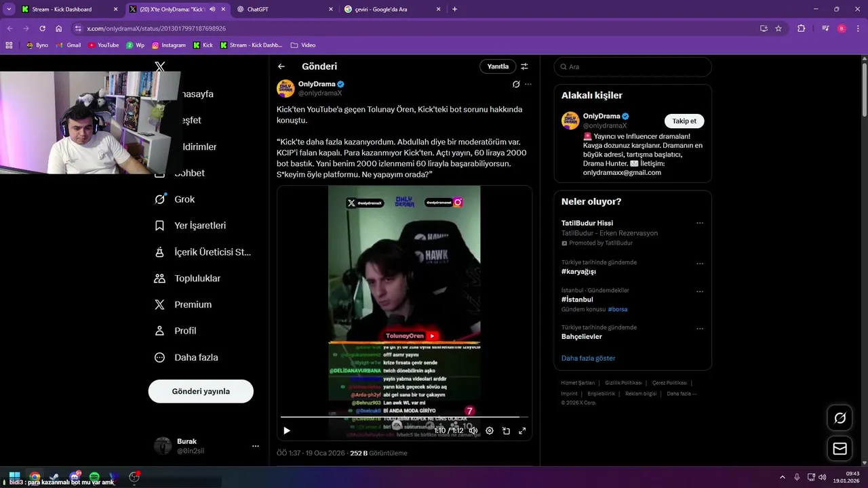
Task: Expand the Daha fazla menu
Action: (186, 357)
